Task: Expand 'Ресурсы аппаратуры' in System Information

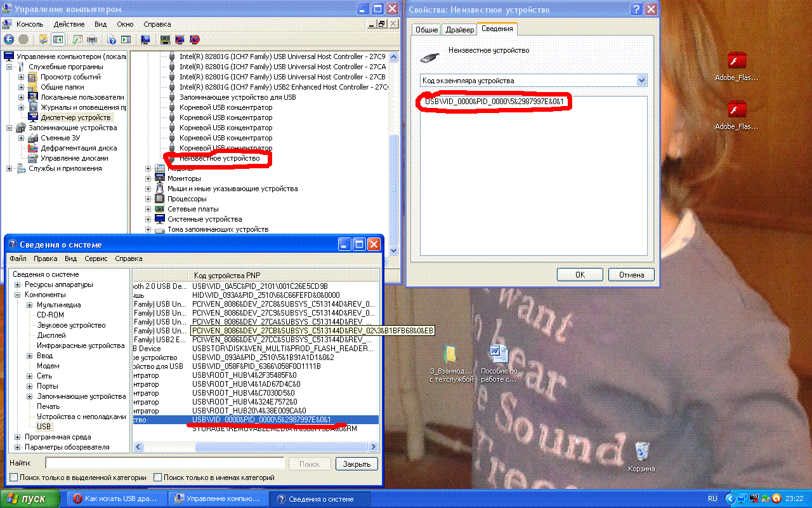Action: pyautogui.click(x=18, y=284)
